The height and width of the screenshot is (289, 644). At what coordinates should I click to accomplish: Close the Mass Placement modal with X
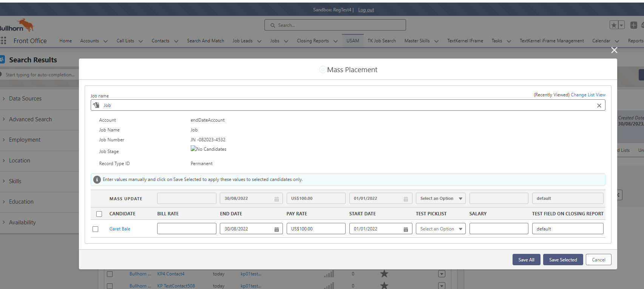coord(614,50)
